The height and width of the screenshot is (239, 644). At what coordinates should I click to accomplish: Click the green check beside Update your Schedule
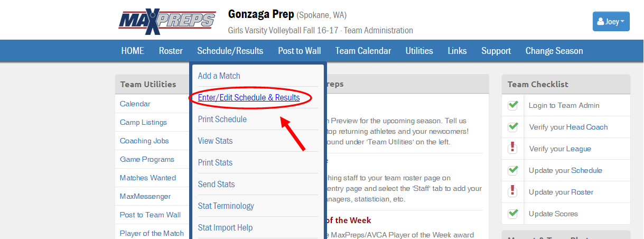pos(512,170)
